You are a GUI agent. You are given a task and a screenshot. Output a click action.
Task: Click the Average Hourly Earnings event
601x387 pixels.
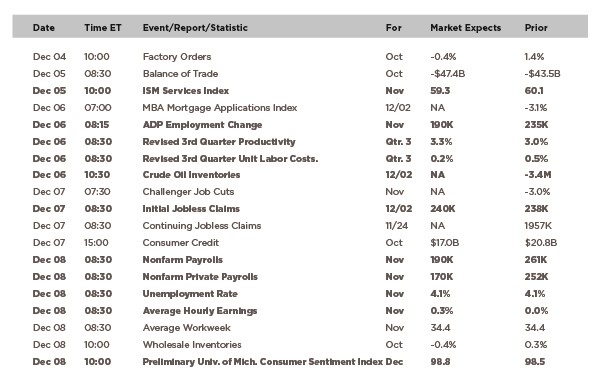200,311
